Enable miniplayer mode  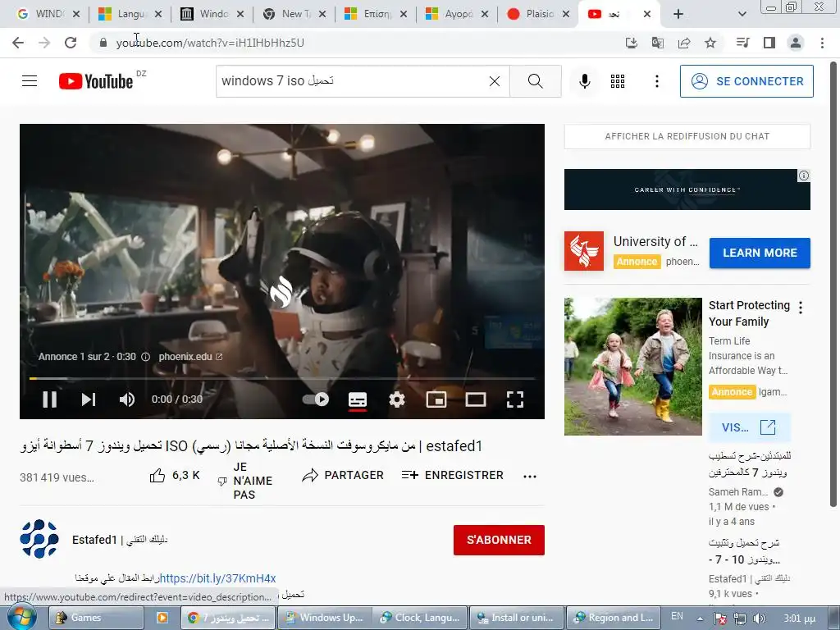click(x=436, y=399)
